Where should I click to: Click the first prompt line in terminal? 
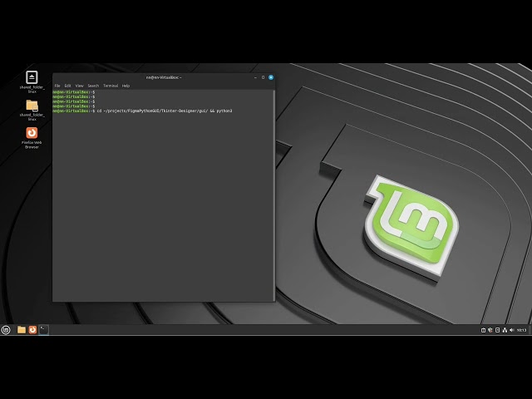coord(74,92)
